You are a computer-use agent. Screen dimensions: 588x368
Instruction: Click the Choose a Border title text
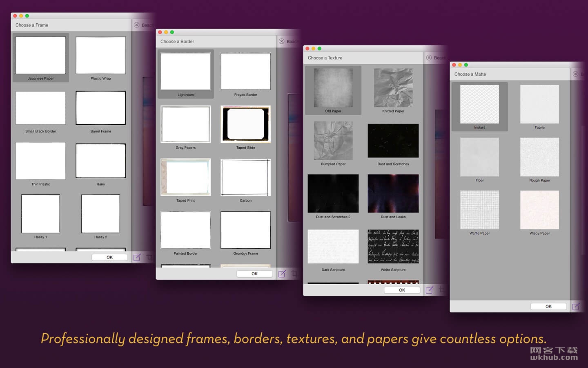177,41
